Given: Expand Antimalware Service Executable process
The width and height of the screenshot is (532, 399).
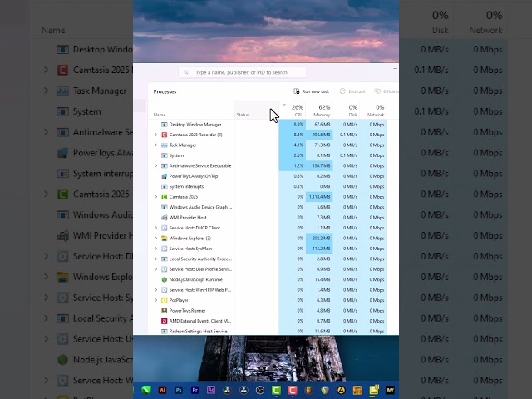Looking at the screenshot, I should click(156, 166).
